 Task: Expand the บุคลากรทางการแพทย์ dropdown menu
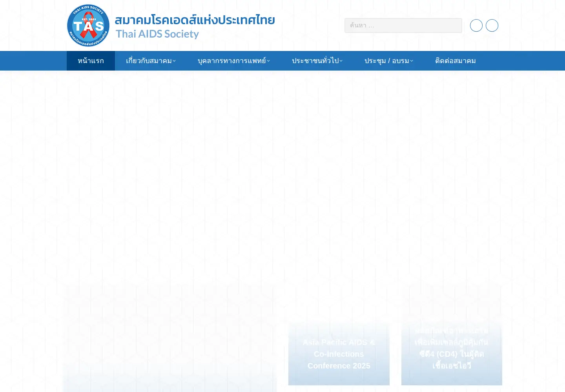[x=234, y=61]
